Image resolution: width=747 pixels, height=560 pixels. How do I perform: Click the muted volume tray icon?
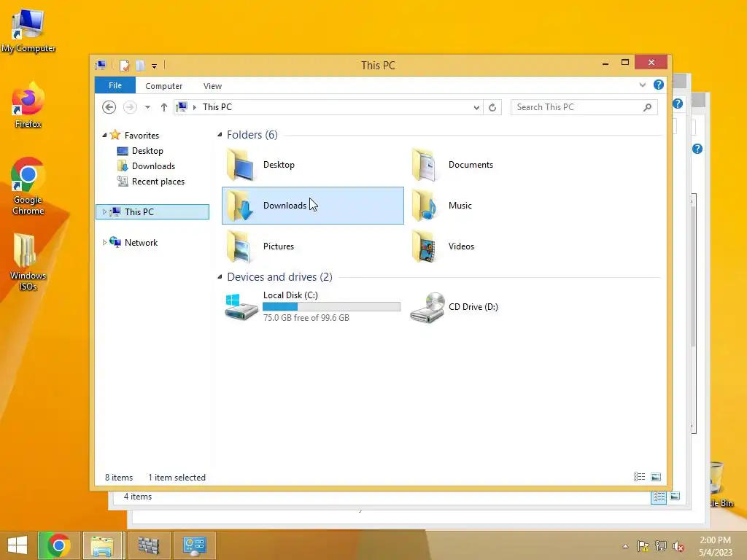pos(678,546)
